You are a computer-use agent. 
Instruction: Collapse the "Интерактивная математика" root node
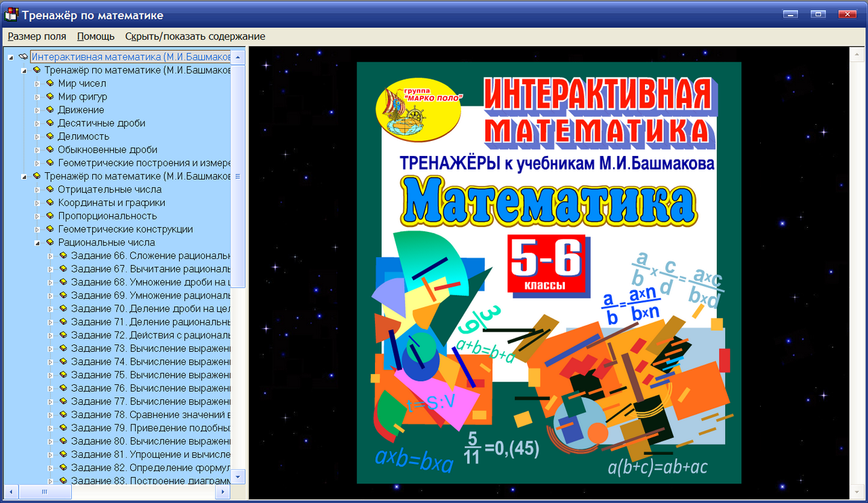[x=9, y=57]
